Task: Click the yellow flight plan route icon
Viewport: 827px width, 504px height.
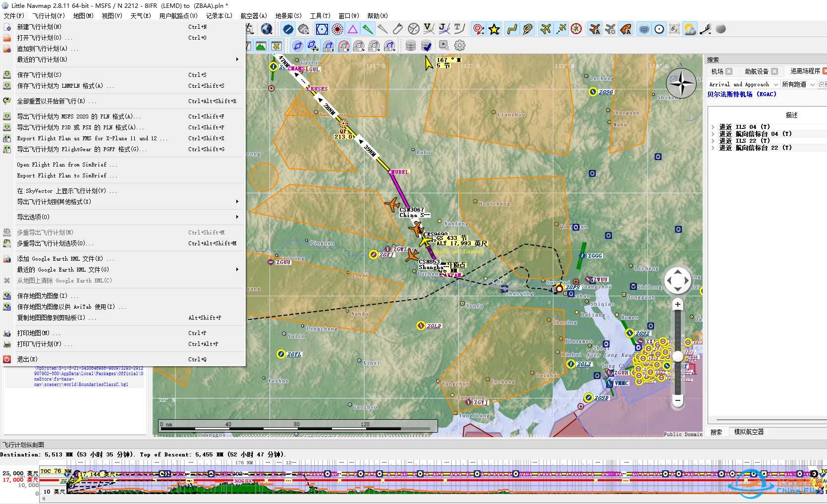Action: coord(512,29)
